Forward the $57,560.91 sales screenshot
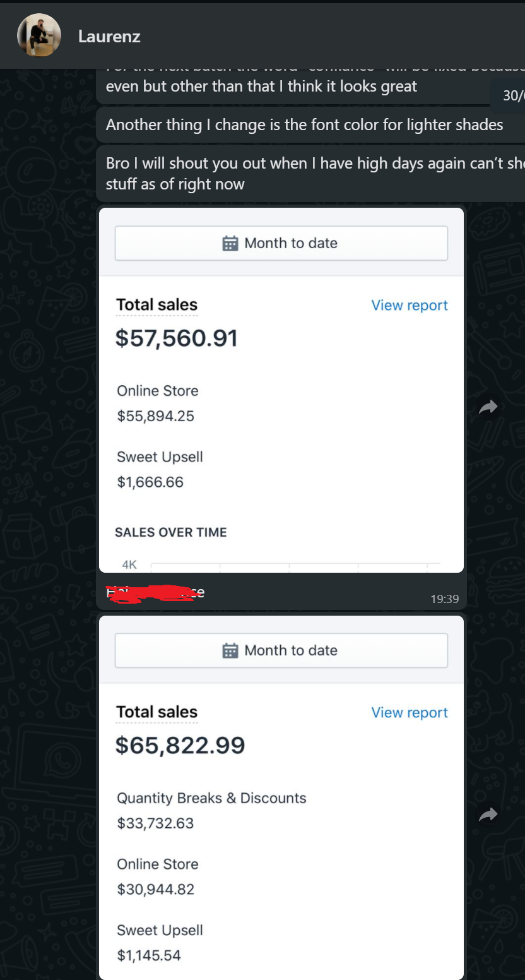The height and width of the screenshot is (980, 525). click(488, 407)
